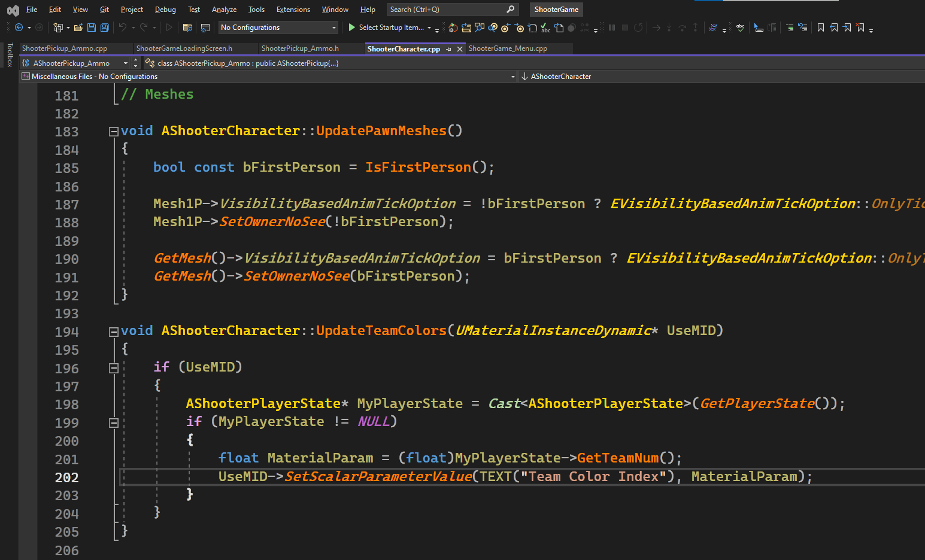Viewport: 925px width, 560px height.
Task: Toggle bookmark on the current line
Action: coord(821,28)
